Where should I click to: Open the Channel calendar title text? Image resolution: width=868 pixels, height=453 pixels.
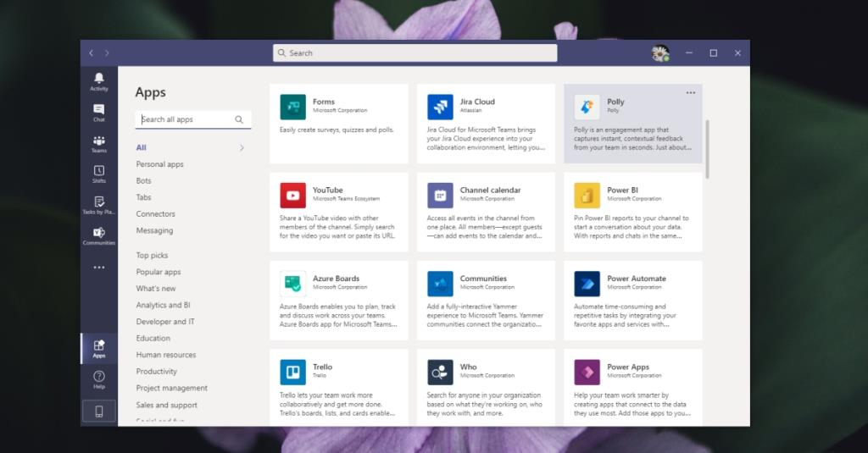(491, 191)
